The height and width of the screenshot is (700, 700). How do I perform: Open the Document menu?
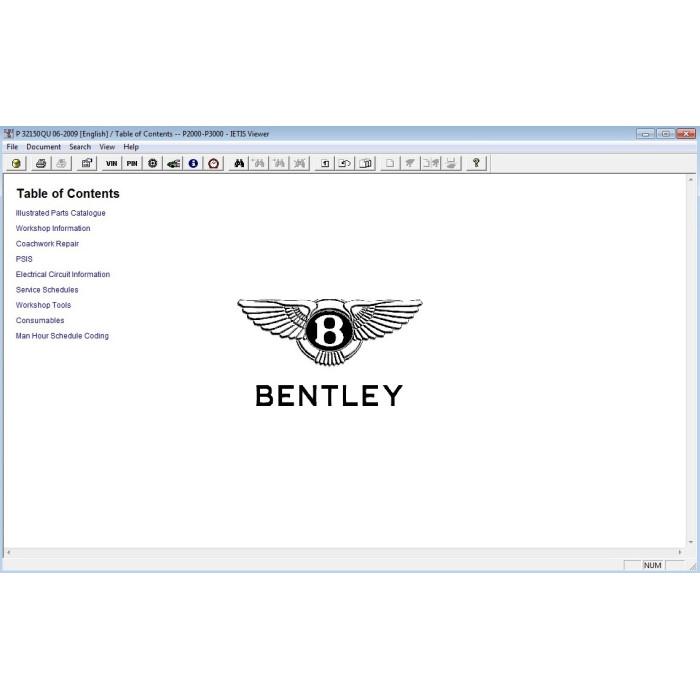point(43,147)
